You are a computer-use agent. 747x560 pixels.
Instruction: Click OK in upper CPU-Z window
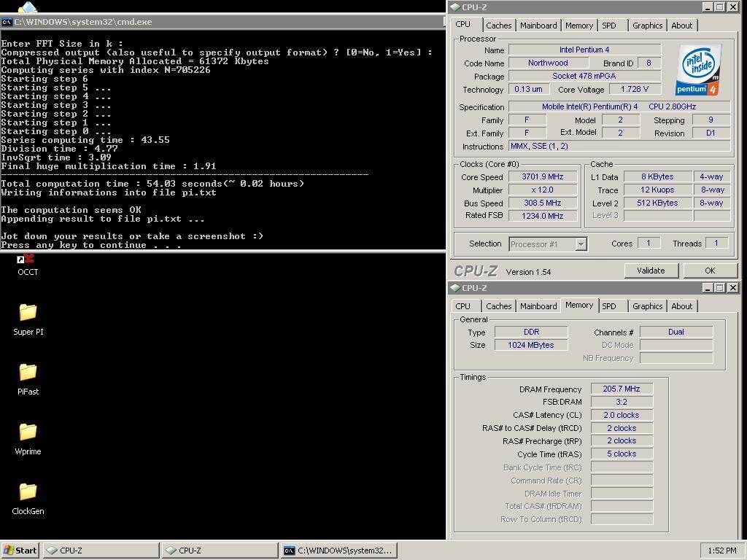point(710,271)
